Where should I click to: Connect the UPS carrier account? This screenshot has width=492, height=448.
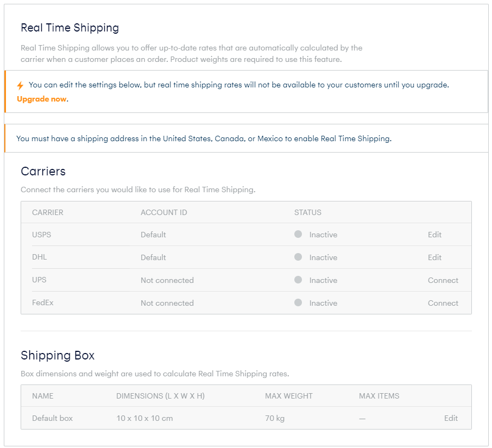[443, 280]
